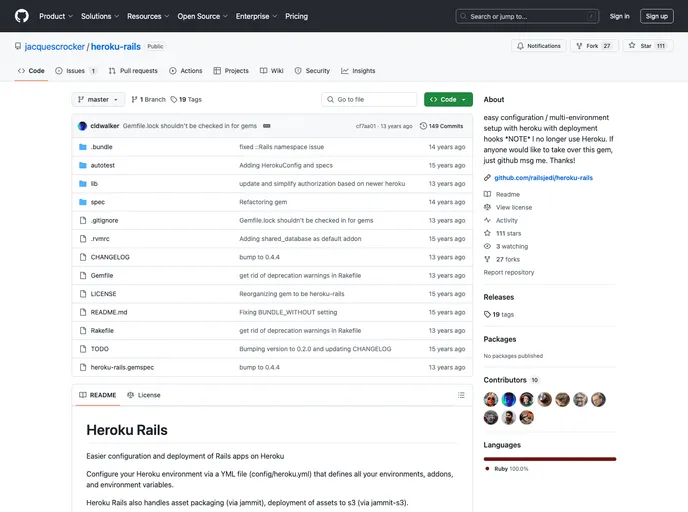Viewport: 688px width, 512px height.
Task: Click the CHANGELOG file icon
Action: tap(82, 257)
